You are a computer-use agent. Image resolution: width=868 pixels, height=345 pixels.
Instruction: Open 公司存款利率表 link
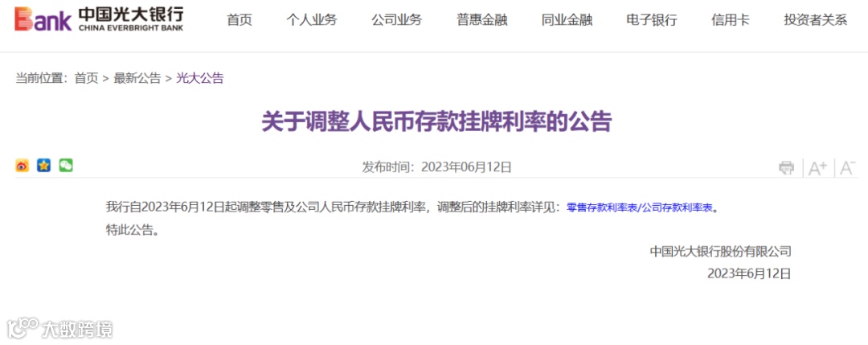tap(676, 208)
